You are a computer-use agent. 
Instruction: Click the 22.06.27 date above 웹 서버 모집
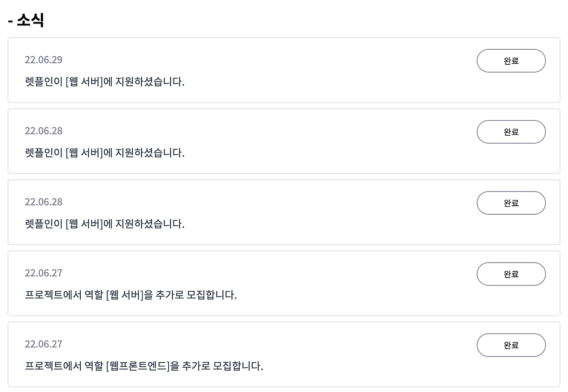pyautogui.click(x=43, y=273)
